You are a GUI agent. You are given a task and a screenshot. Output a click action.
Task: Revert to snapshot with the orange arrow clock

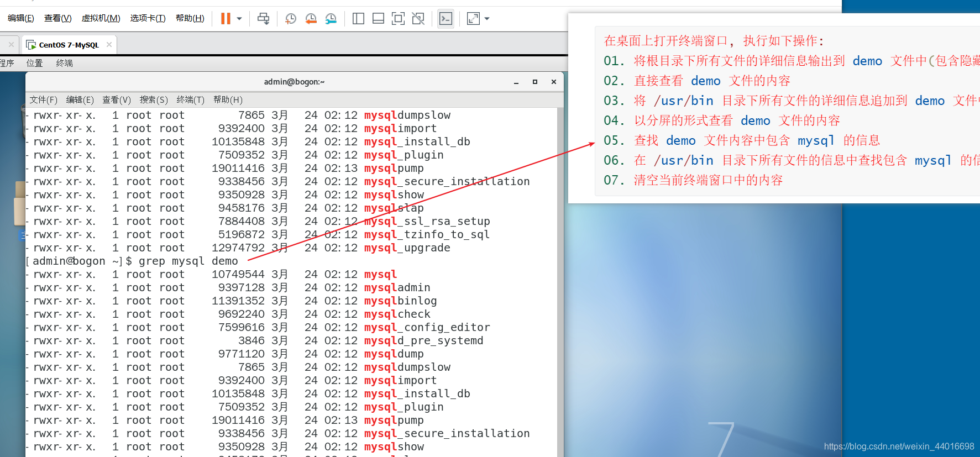click(311, 19)
